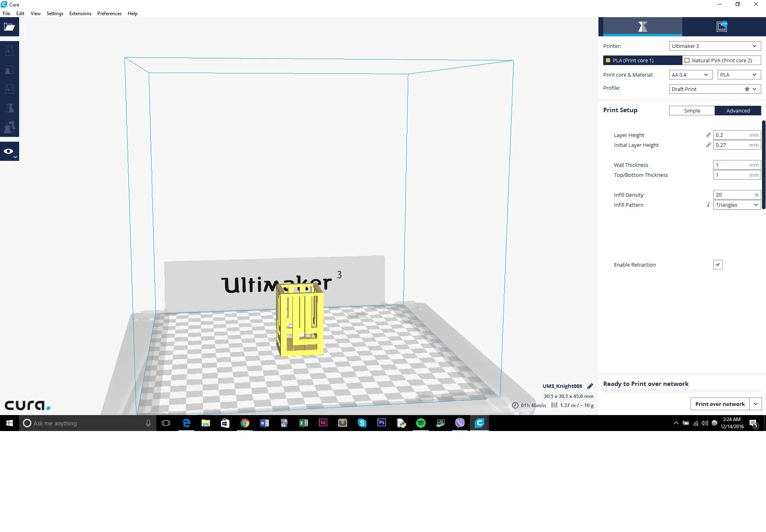This screenshot has height=532, width=766.
Task: Select the Per Model Settings tool
Action: coord(9,127)
